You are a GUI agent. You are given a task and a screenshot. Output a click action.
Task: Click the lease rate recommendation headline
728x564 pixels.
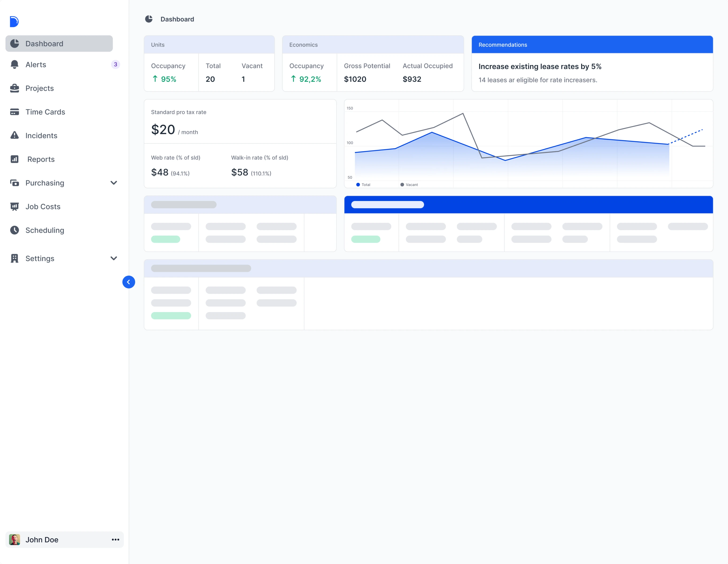tap(540, 66)
